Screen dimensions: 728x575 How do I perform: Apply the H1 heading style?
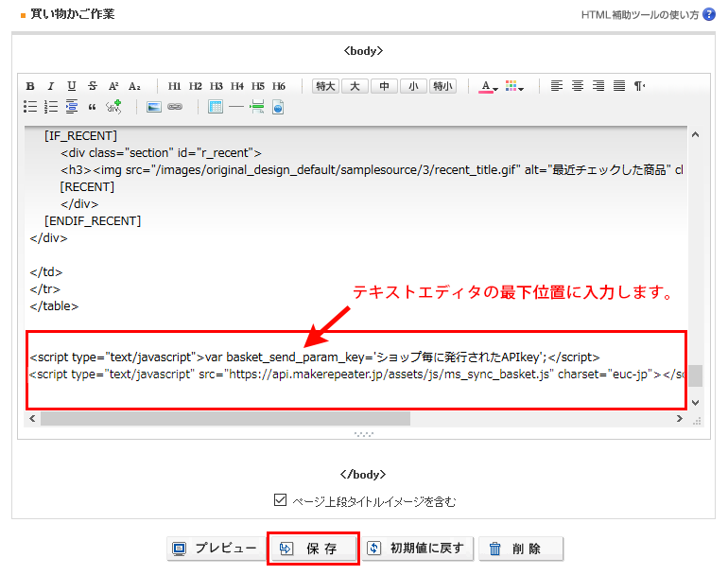point(175,86)
